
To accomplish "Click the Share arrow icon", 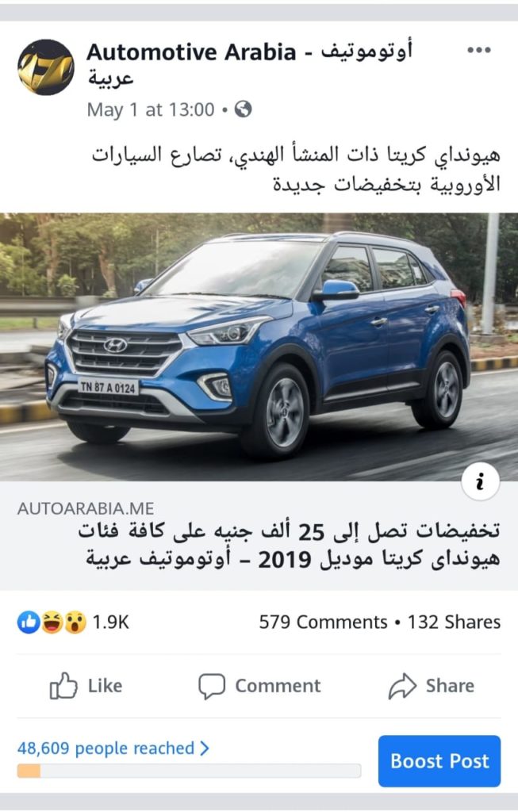I will point(402,686).
